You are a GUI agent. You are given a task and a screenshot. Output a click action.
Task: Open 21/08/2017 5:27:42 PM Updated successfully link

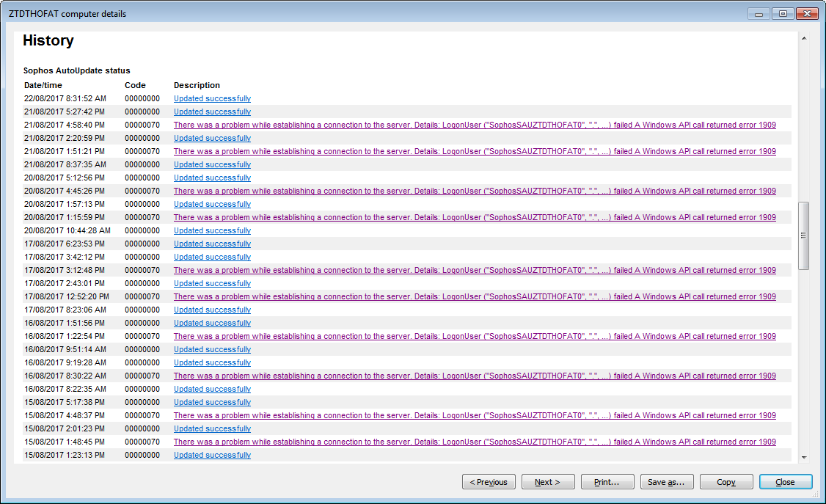[212, 112]
